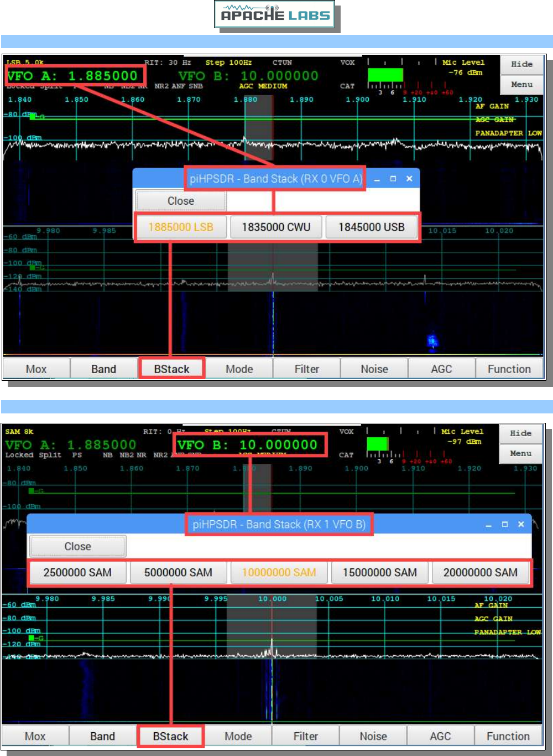Click Function button in lower SAM screen
The image size is (553, 756).
pos(508,736)
